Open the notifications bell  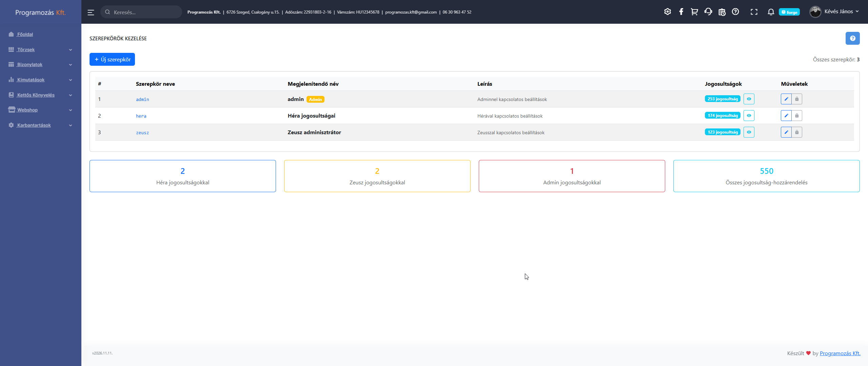tap(771, 12)
